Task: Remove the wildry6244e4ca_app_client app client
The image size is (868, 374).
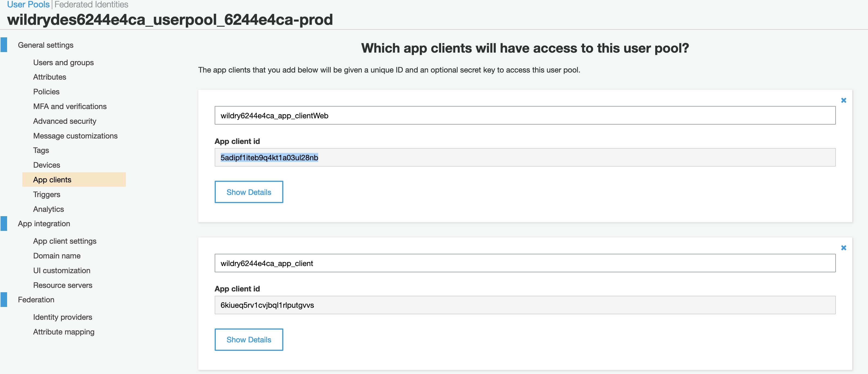Action: click(x=843, y=248)
